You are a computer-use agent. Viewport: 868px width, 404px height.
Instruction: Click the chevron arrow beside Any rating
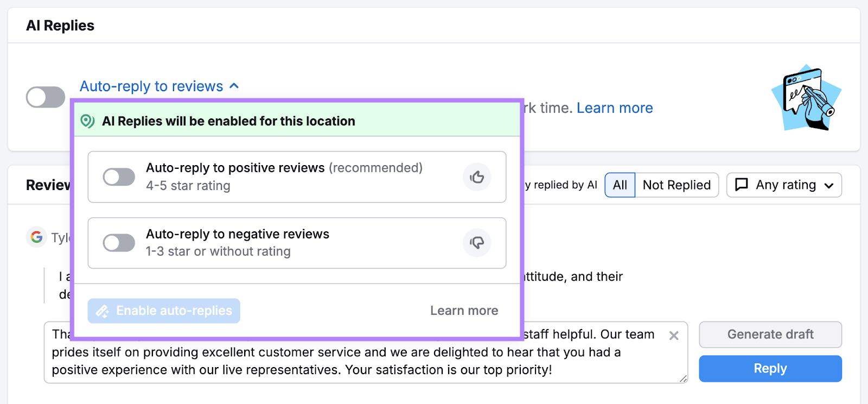pyautogui.click(x=828, y=186)
